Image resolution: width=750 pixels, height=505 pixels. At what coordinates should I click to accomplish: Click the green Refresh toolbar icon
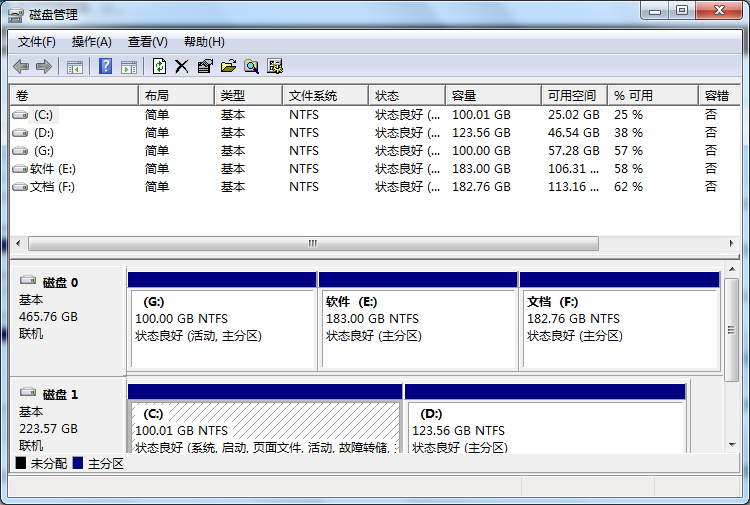tap(159, 66)
